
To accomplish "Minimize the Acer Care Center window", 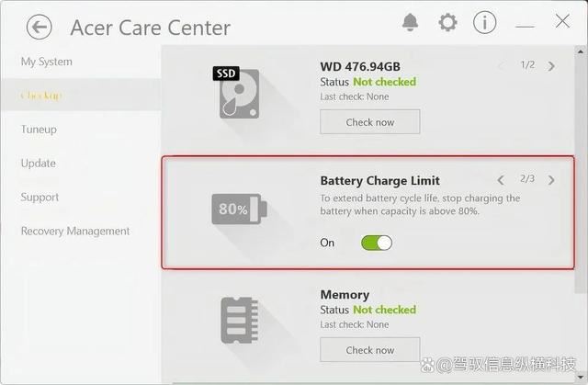I will [x=525, y=23].
